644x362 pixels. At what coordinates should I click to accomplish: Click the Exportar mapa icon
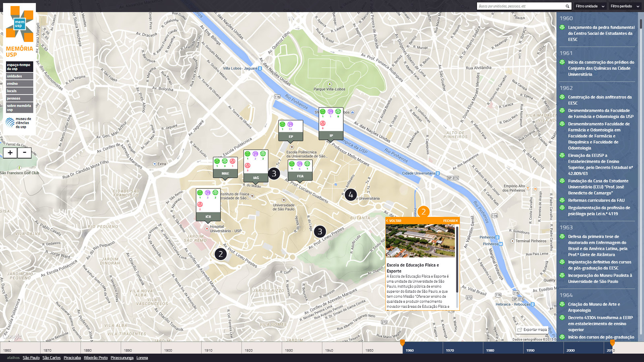(520, 330)
